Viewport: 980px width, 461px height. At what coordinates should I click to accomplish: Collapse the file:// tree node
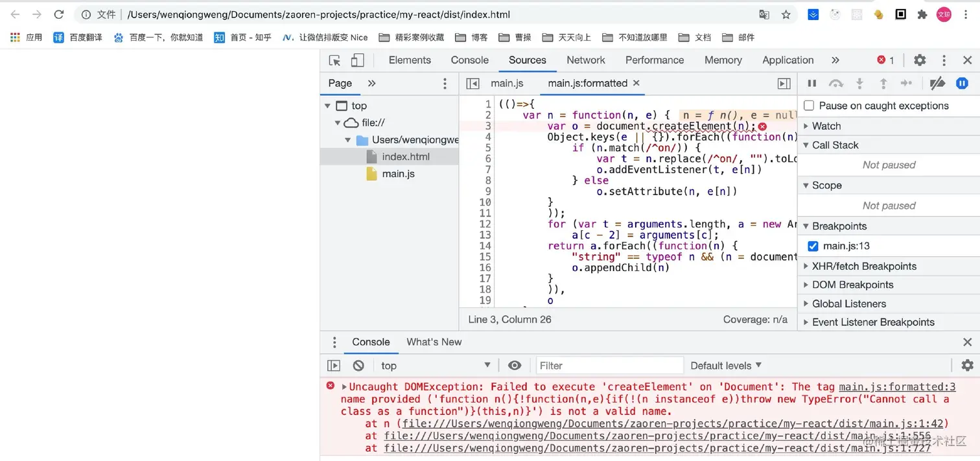click(x=338, y=123)
